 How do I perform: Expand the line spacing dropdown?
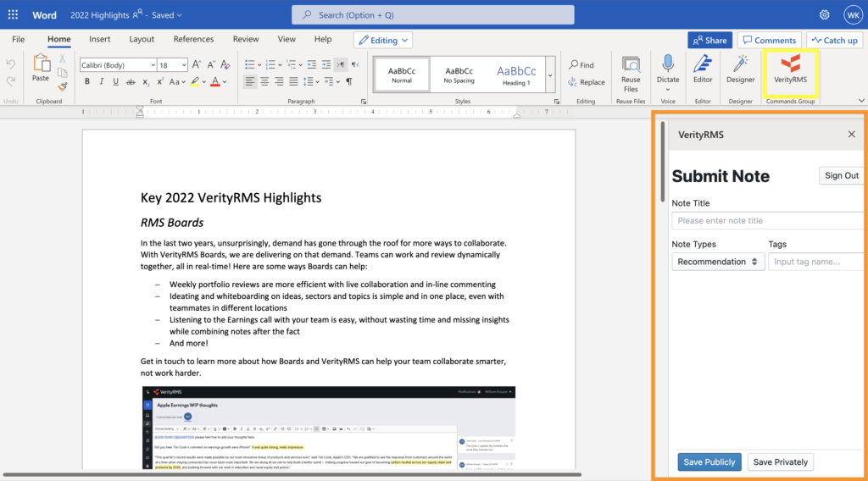(x=318, y=82)
